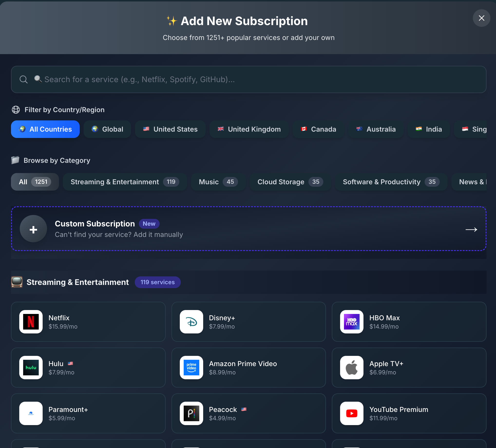Screen dimensions: 496x448
Task: Click the Peacock $4.99/mo price text
Action: tap(222, 418)
